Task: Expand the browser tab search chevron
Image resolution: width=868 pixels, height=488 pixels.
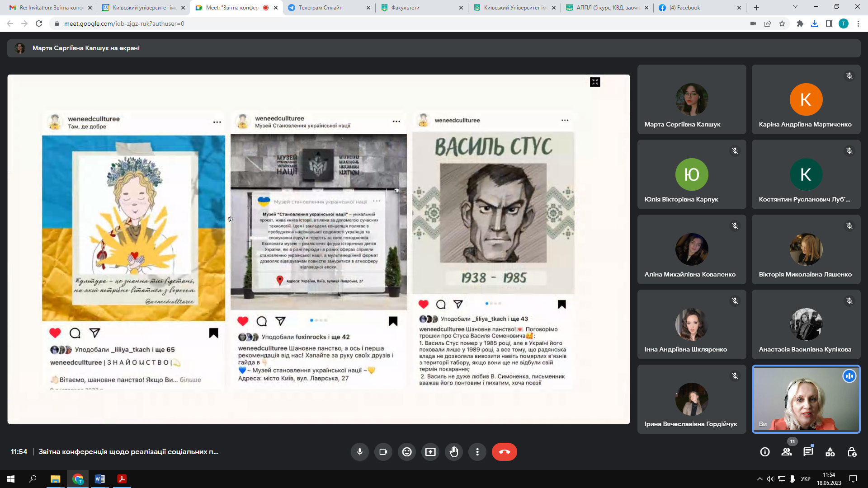Action: pyautogui.click(x=795, y=7)
